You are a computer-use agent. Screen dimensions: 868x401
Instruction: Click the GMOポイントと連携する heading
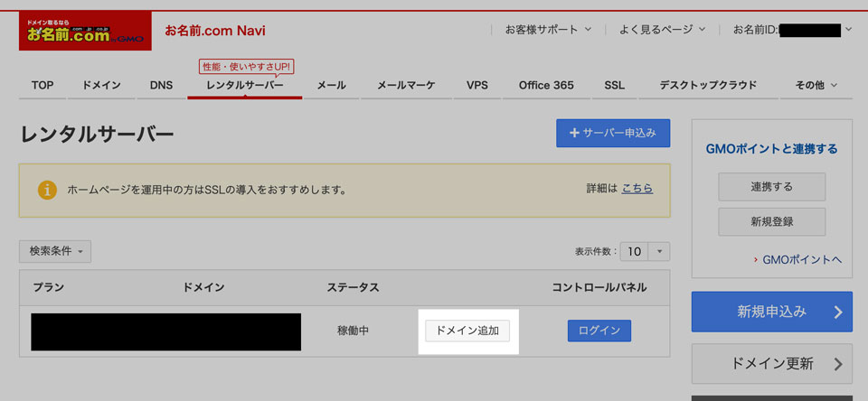coord(771,149)
